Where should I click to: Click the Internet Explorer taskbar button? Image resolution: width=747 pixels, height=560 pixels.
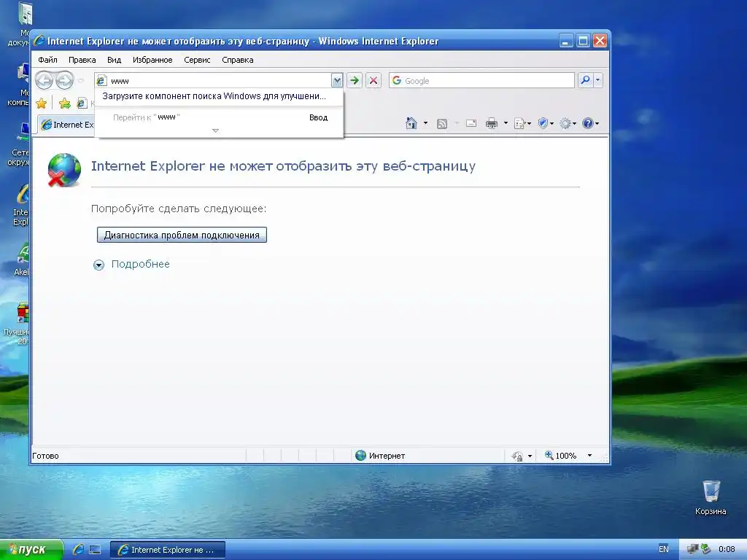tap(168, 550)
